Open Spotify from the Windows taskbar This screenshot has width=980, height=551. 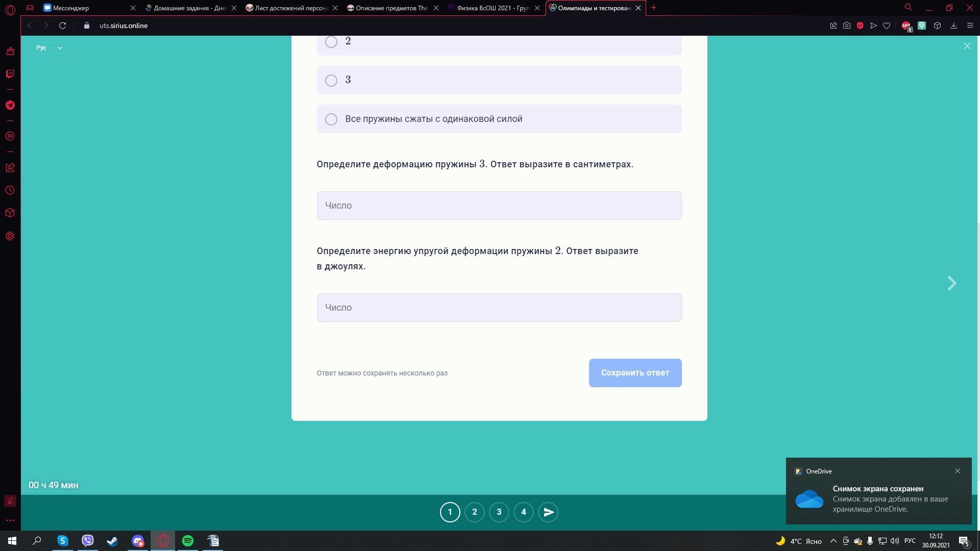[188, 541]
